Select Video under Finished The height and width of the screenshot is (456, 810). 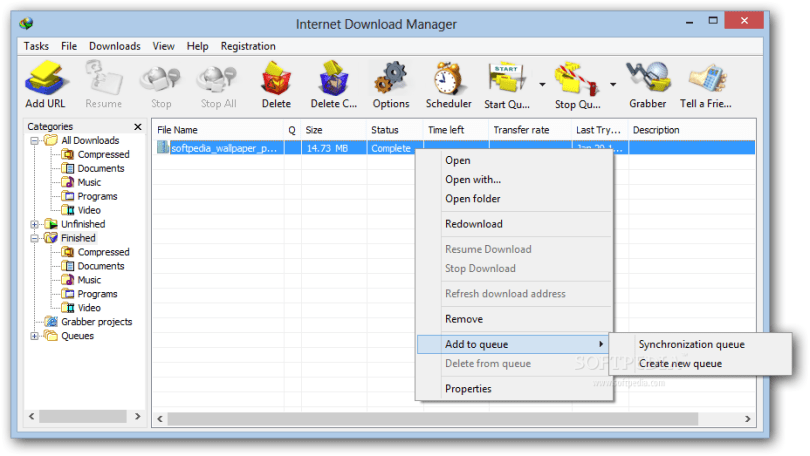(89, 308)
